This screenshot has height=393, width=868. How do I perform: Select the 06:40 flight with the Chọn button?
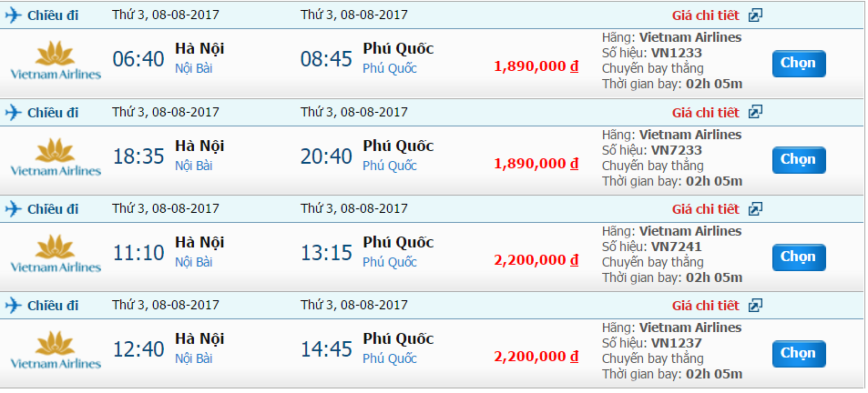tap(798, 64)
